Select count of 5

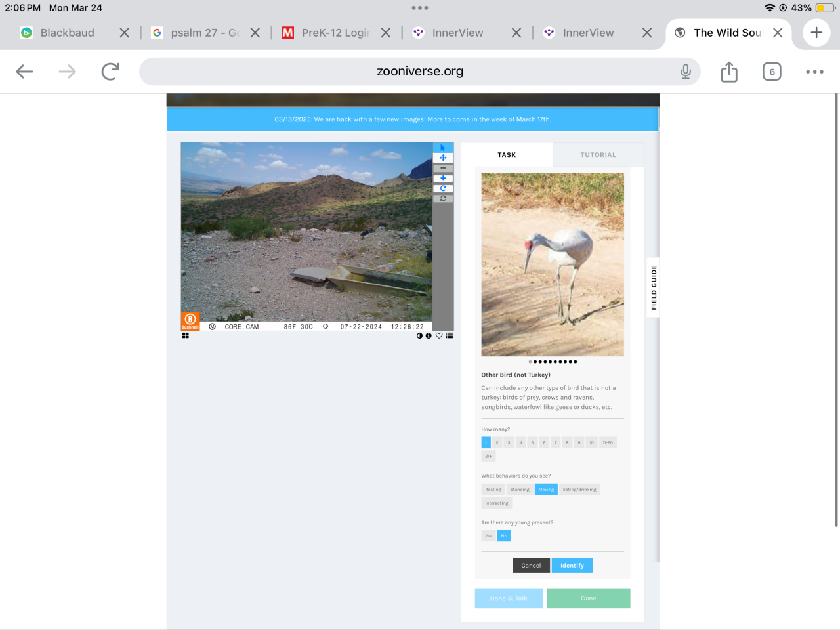pos(532,442)
